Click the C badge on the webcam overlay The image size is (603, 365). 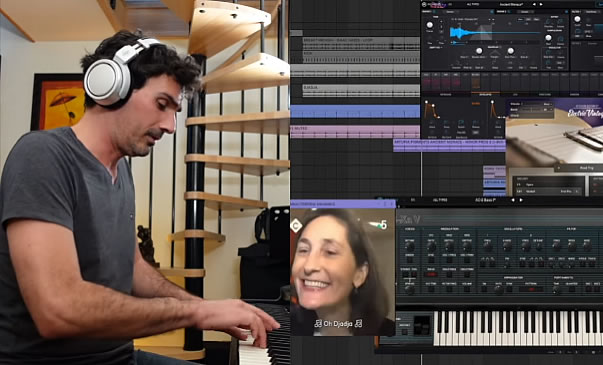tap(296, 226)
